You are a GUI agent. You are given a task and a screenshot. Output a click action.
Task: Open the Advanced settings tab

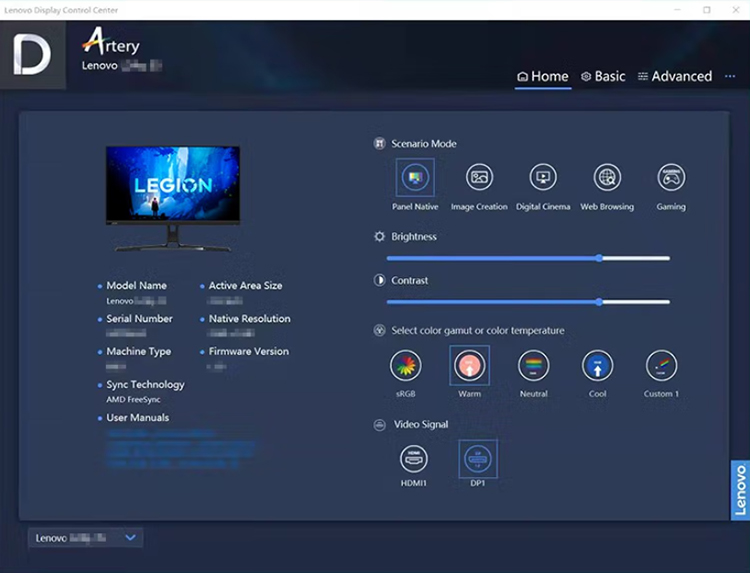point(675,77)
